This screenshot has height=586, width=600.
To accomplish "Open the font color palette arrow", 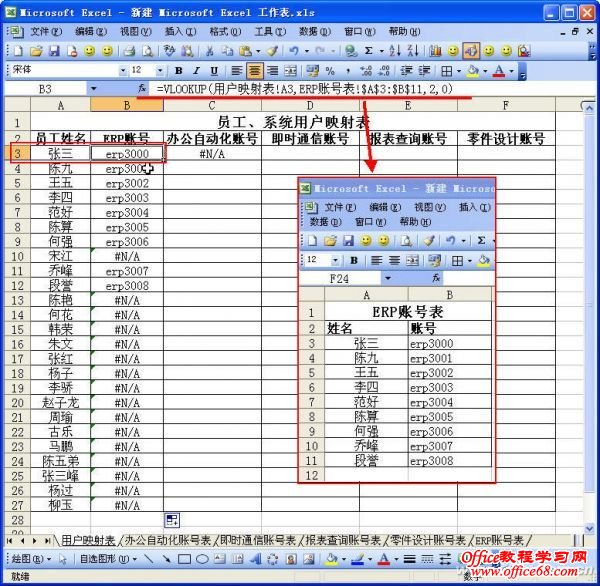I will point(511,71).
